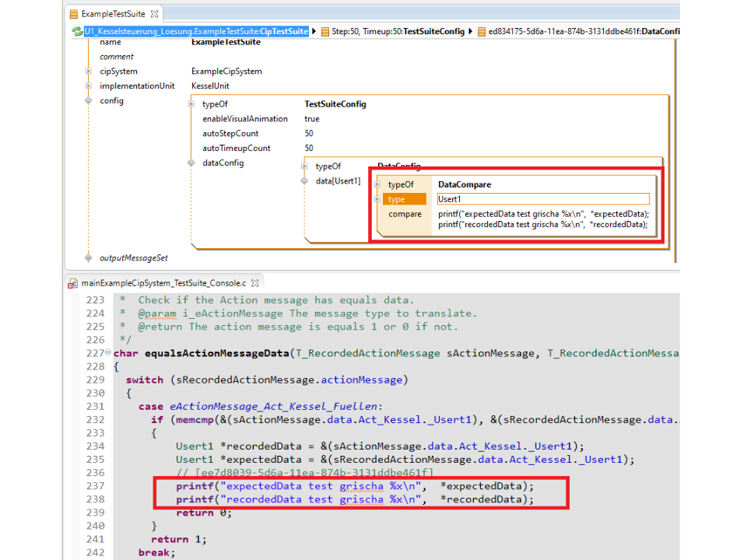Open the breadcrumb arrow after CipTestSuite
The width and height of the screenshot is (747, 560).
point(314,31)
